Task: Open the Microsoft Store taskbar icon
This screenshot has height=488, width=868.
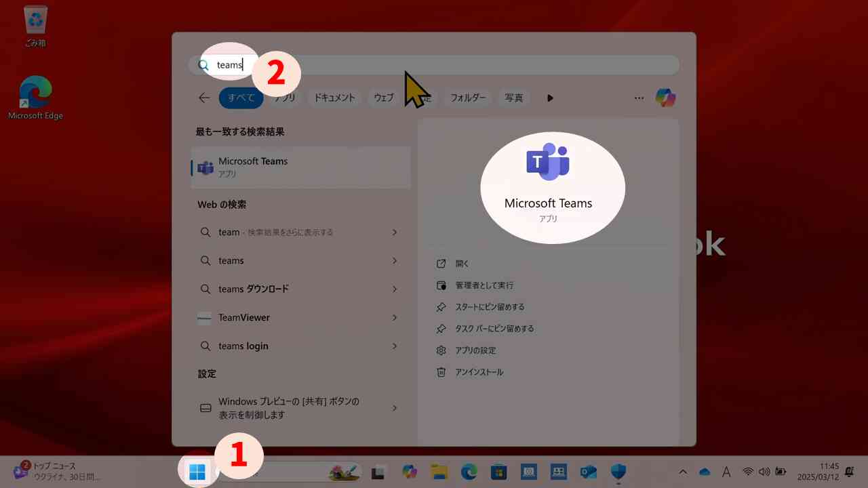Action: tap(498, 471)
